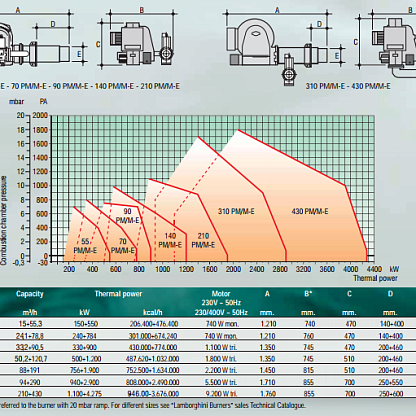Click the capacity cell '50,2÷120,7'
The image size is (416, 416).
point(31,359)
